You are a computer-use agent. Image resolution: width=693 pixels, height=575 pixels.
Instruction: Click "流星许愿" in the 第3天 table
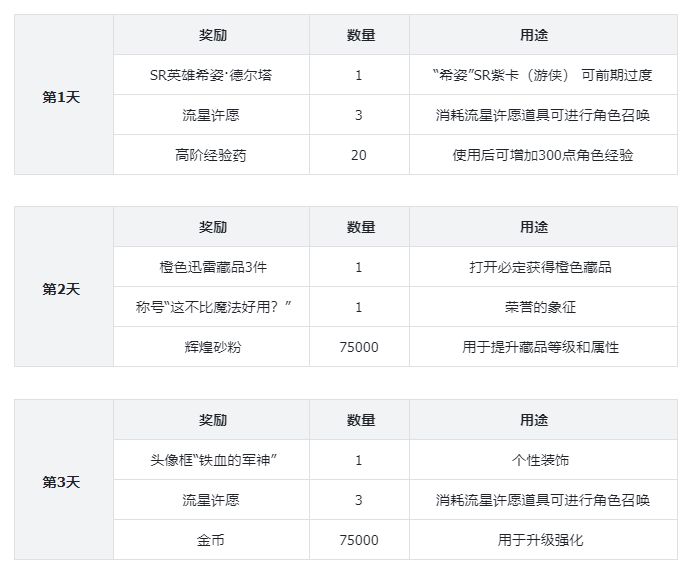[x=211, y=500]
